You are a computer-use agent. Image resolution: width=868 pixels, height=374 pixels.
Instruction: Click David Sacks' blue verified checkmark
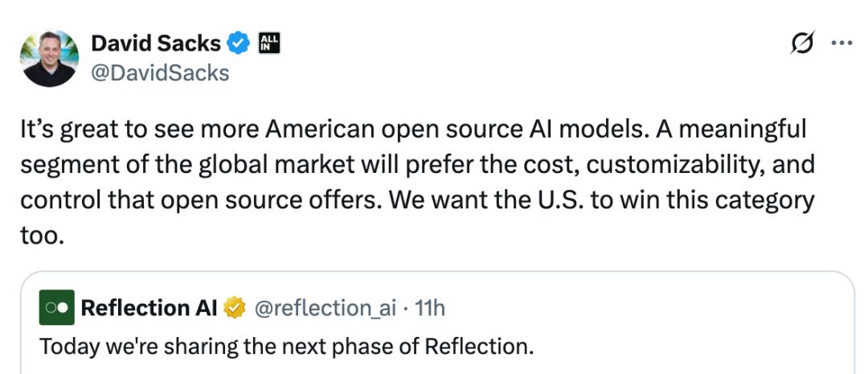238,43
